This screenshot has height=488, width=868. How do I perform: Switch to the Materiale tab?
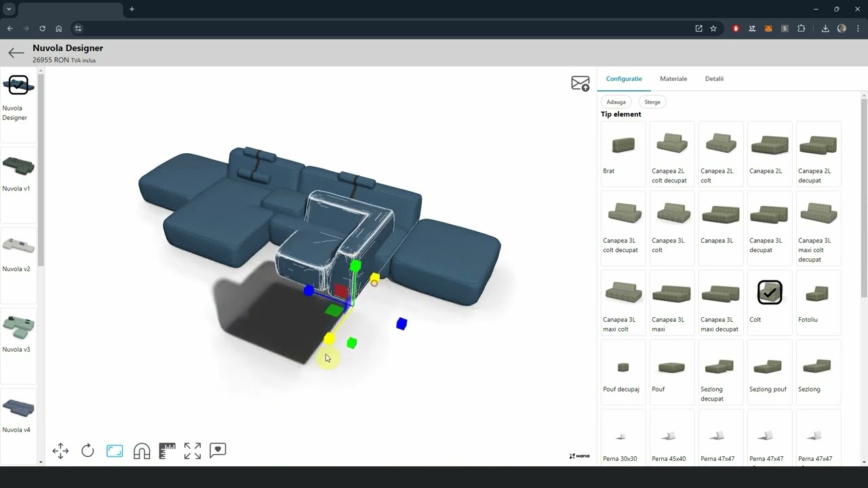[673, 79]
